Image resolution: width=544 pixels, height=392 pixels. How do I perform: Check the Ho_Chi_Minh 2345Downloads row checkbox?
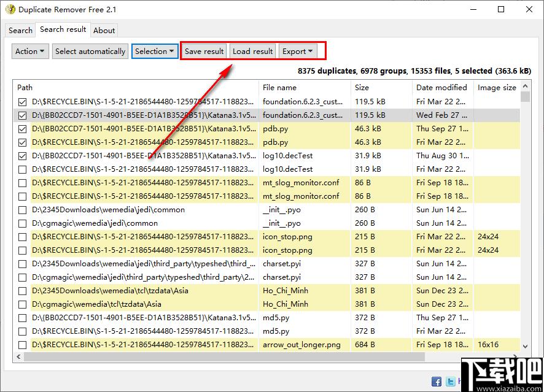coord(23,291)
